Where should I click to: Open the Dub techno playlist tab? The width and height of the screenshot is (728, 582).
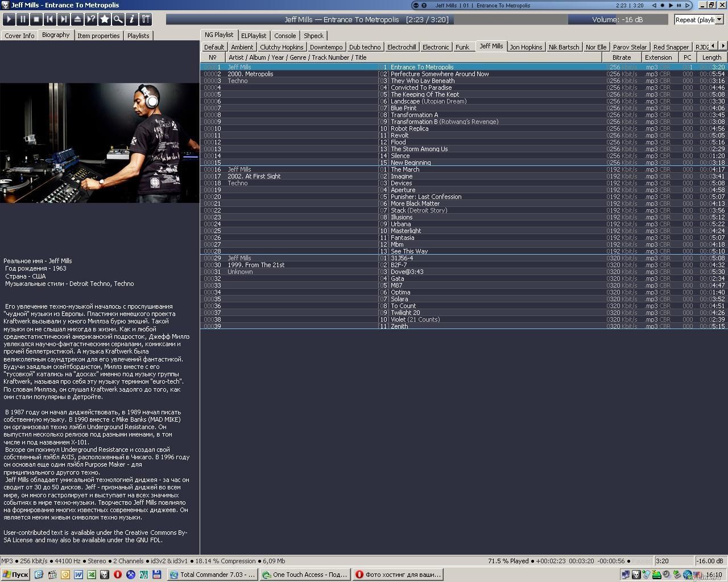[x=365, y=47]
